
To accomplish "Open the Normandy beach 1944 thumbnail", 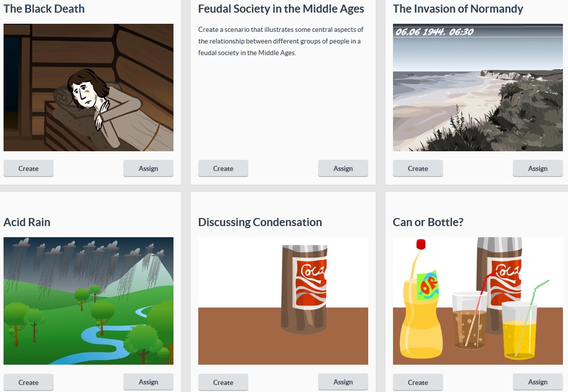I will click(477, 88).
